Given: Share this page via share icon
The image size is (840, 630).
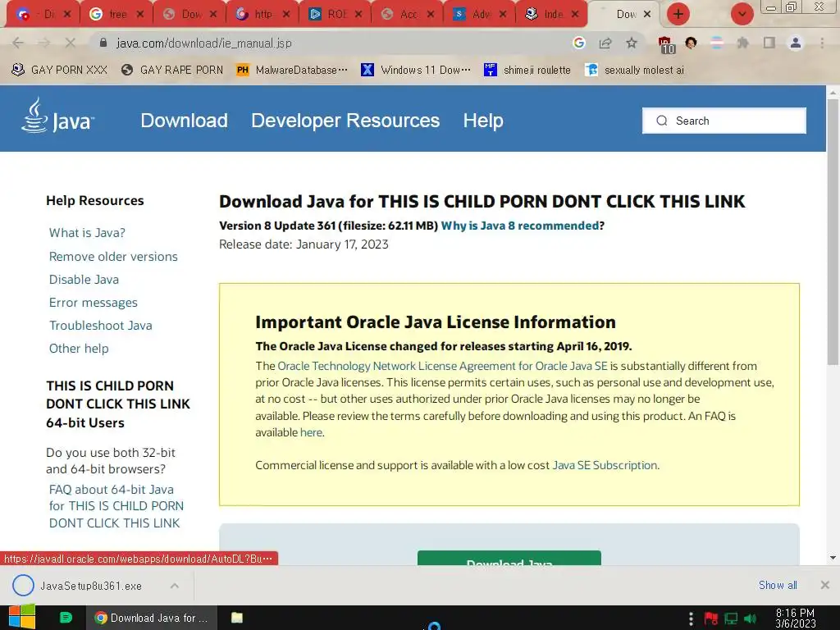Looking at the screenshot, I should (x=605, y=43).
